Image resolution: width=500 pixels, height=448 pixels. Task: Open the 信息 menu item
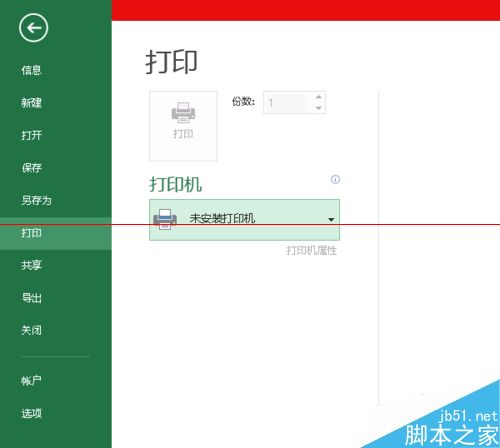coord(31,70)
